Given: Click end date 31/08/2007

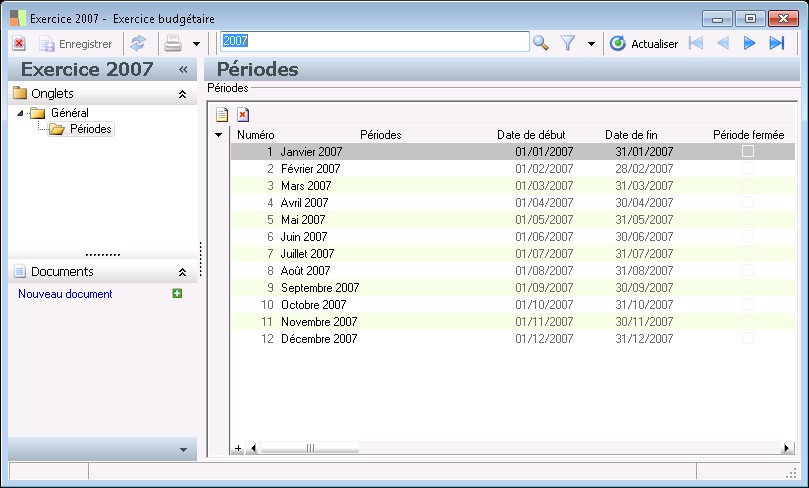Looking at the screenshot, I should pyautogui.click(x=644, y=271).
